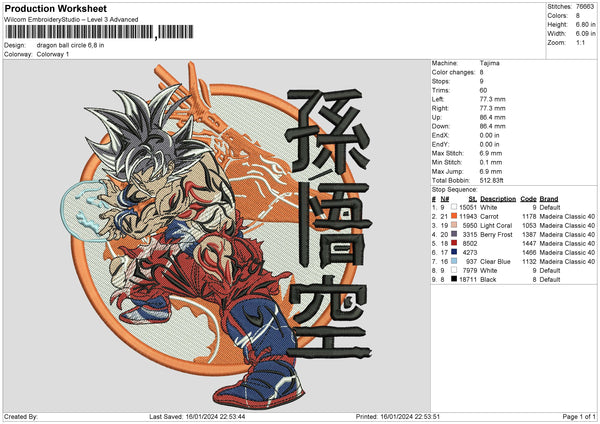Select the 'EndY:' label
The height and width of the screenshot is (424, 600).
coord(440,144)
